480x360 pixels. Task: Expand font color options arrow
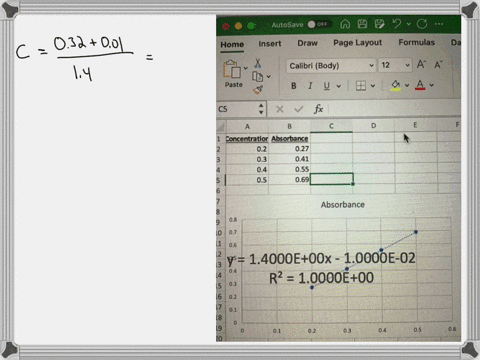pyautogui.click(x=431, y=85)
